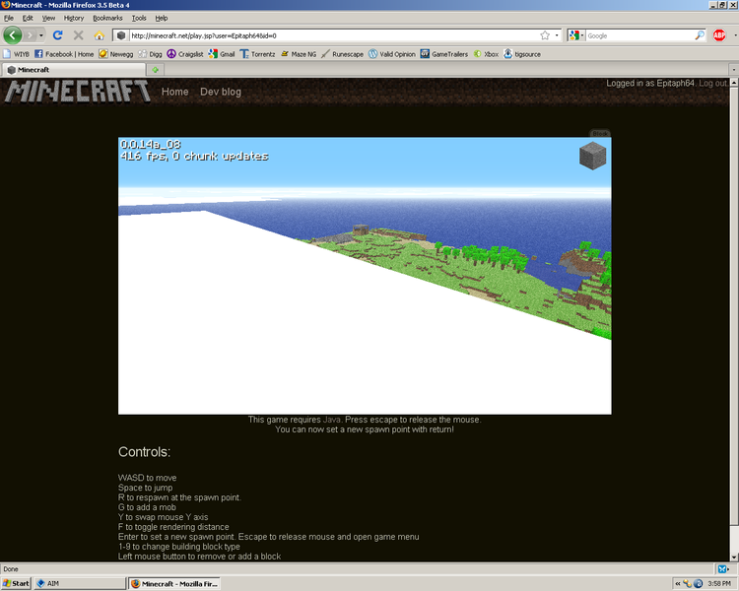
Task: Open the Dev blog link
Action: [x=221, y=92]
